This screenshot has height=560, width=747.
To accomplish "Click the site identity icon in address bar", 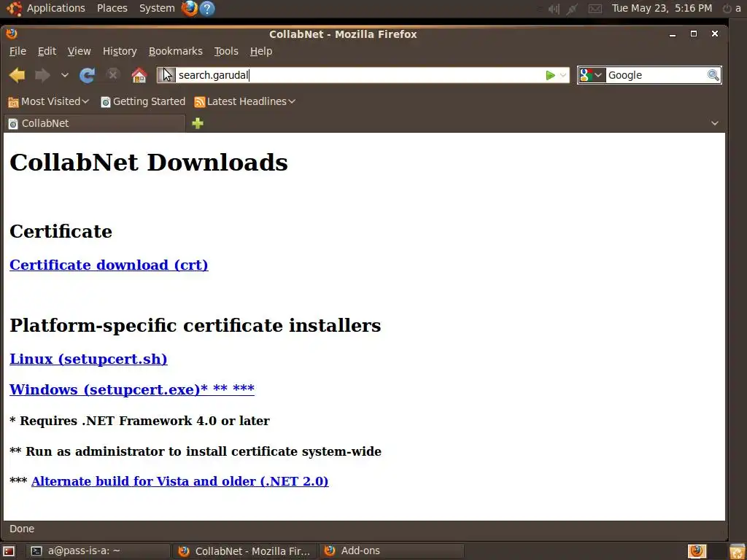I will tap(167, 75).
